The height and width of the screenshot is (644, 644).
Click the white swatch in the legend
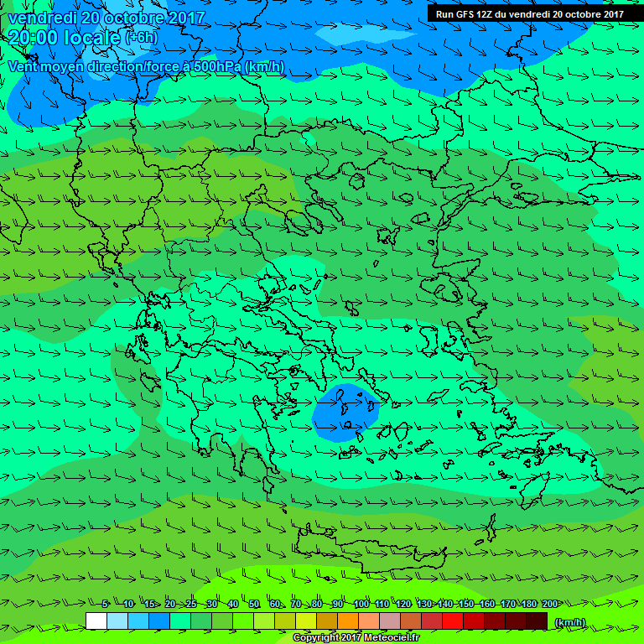pos(96,621)
